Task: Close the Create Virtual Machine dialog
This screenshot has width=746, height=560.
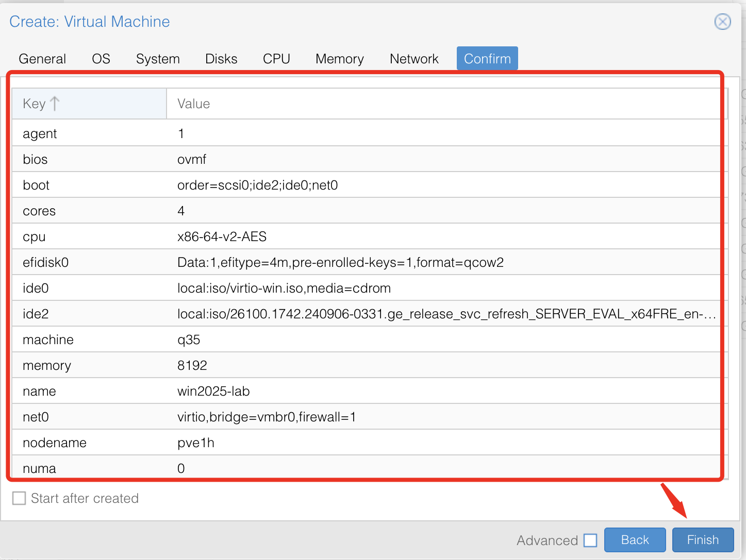Action: (722, 22)
